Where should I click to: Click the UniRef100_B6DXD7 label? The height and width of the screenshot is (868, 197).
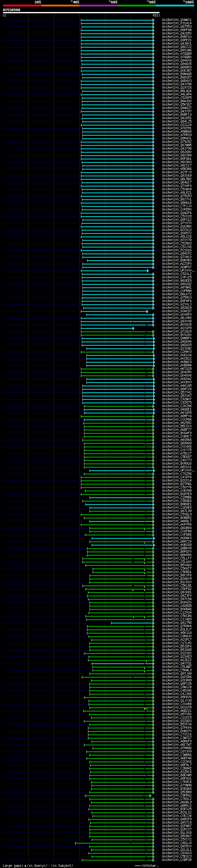click(176, 78)
